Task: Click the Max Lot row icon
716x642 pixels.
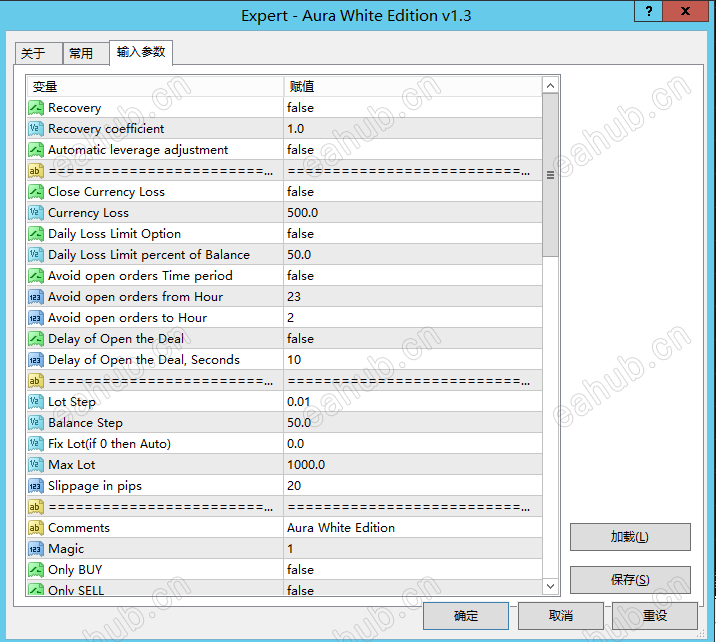Action: click(x=36, y=465)
